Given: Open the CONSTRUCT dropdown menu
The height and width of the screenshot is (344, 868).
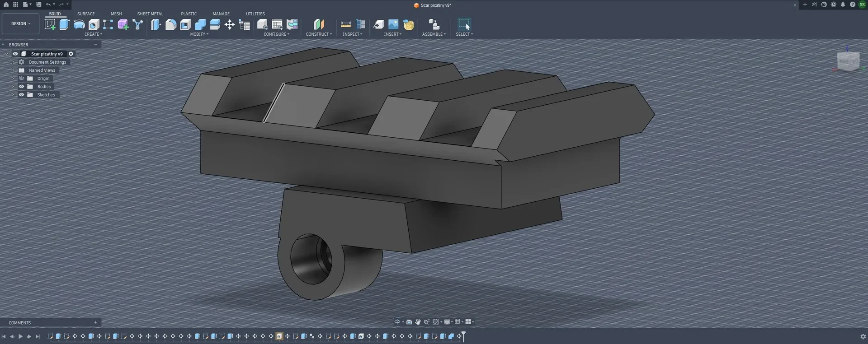Looking at the screenshot, I should point(319,34).
